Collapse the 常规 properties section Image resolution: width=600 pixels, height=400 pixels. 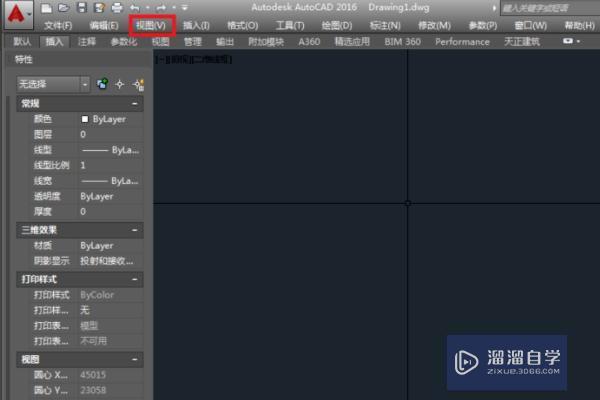coord(134,104)
